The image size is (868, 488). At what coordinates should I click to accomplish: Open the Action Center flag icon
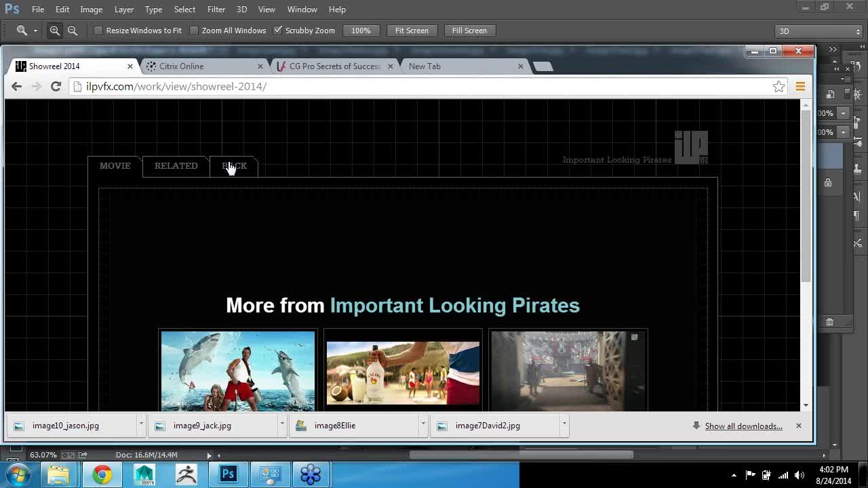751,475
